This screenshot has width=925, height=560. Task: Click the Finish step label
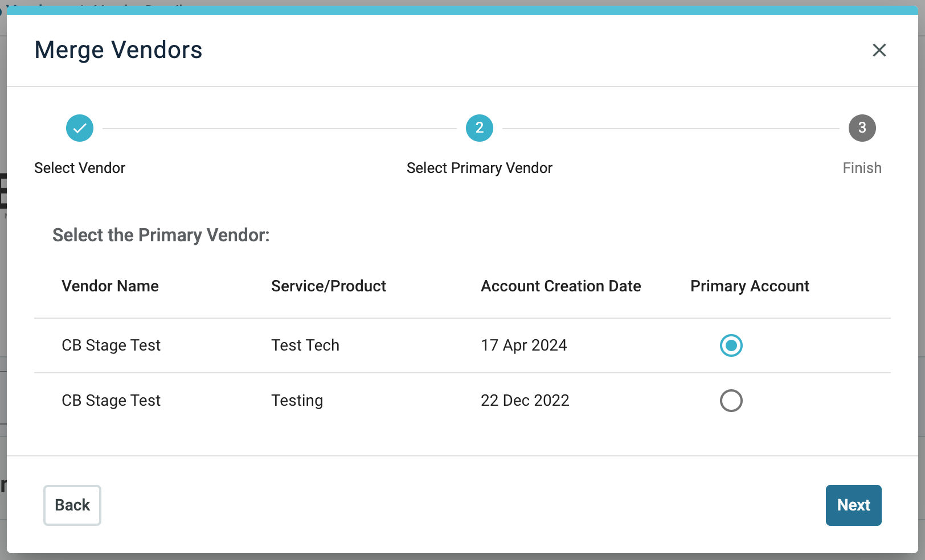[x=862, y=168]
